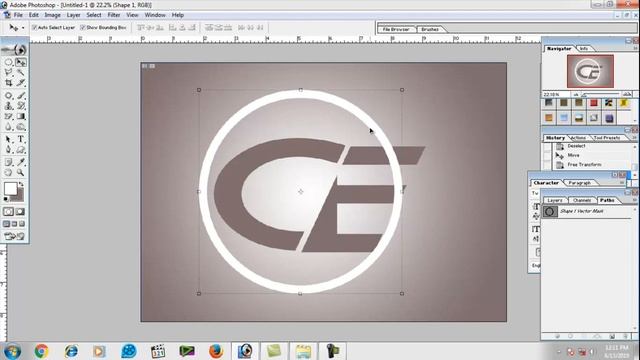This screenshot has height=360, width=640.
Task: Toggle Show Bounding Box checkbox
Action: click(x=83, y=27)
